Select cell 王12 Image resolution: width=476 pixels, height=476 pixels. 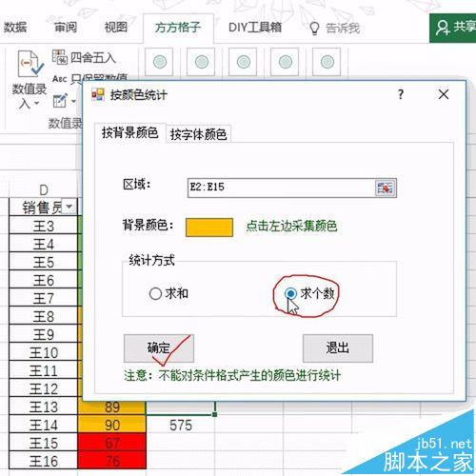(x=44, y=387)
